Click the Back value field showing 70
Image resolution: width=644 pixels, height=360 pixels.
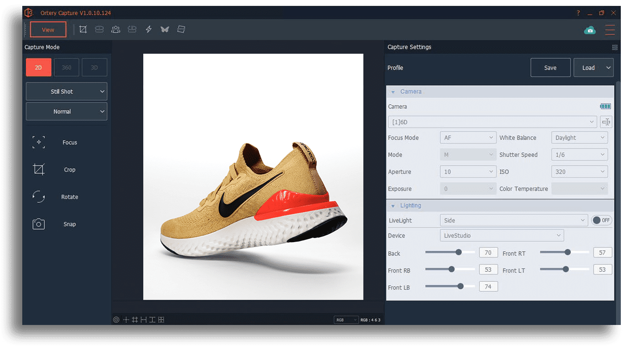pos(488,253)
